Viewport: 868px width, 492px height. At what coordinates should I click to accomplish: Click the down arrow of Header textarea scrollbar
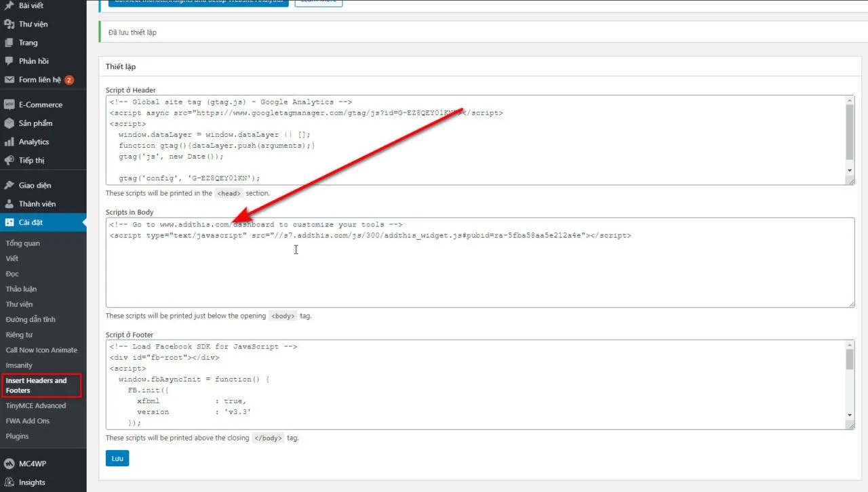pyautogui.click(x=850, y=171)
